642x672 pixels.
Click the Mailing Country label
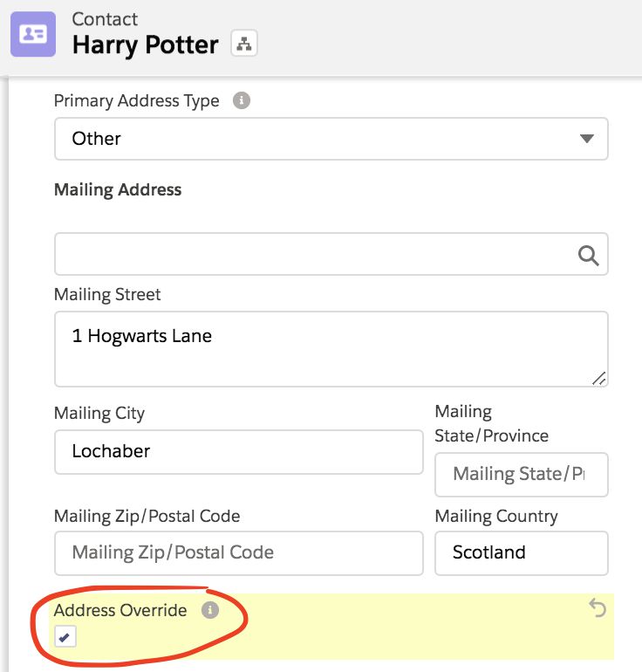[x=496, y=516]
